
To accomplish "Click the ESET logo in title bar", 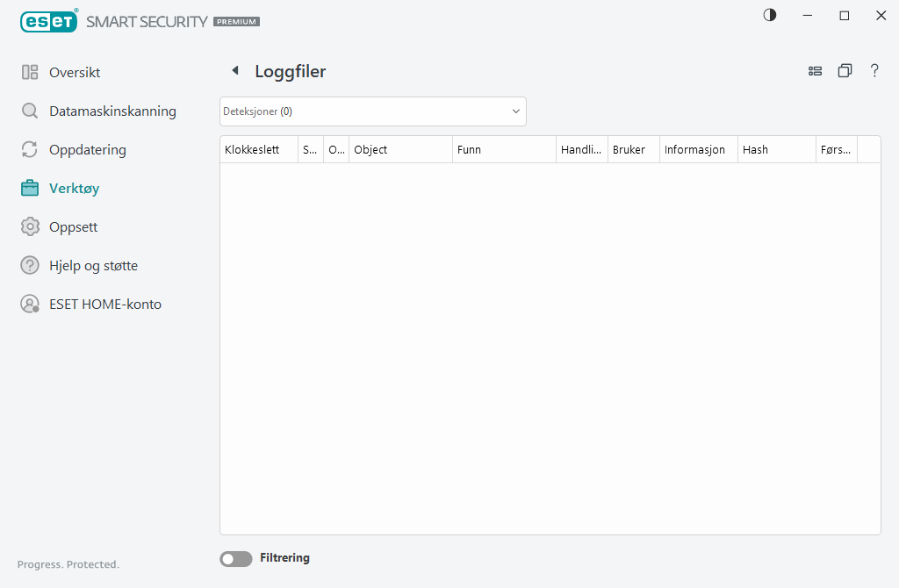I will pyautogui.click(x=49, y=21).
